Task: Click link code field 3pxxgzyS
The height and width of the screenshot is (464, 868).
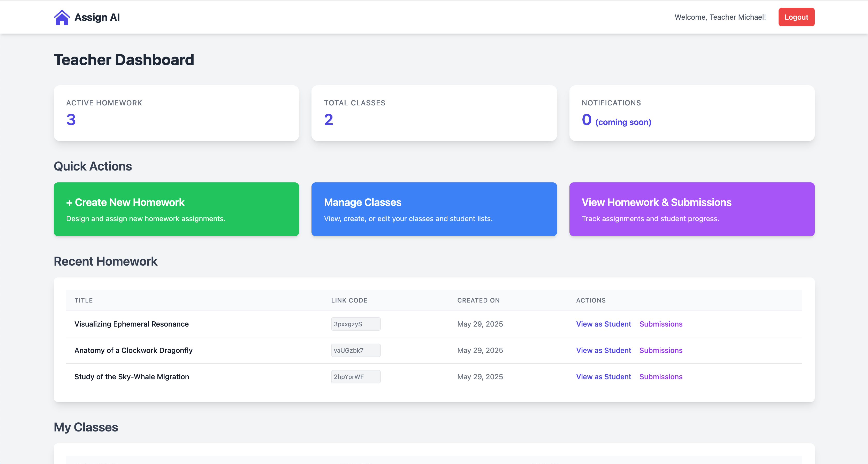Action: coord(355,324)
